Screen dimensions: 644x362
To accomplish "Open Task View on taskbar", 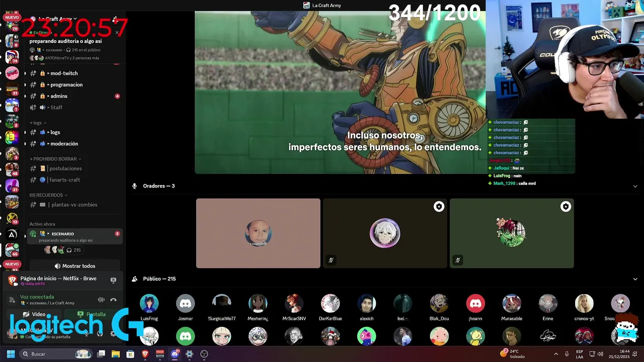I will click(101, 354).
